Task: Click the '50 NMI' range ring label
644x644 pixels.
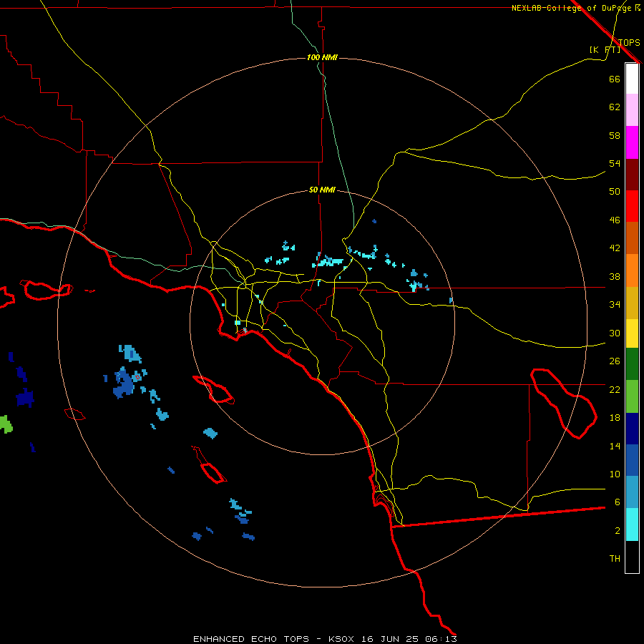Action: click(322, 190)
